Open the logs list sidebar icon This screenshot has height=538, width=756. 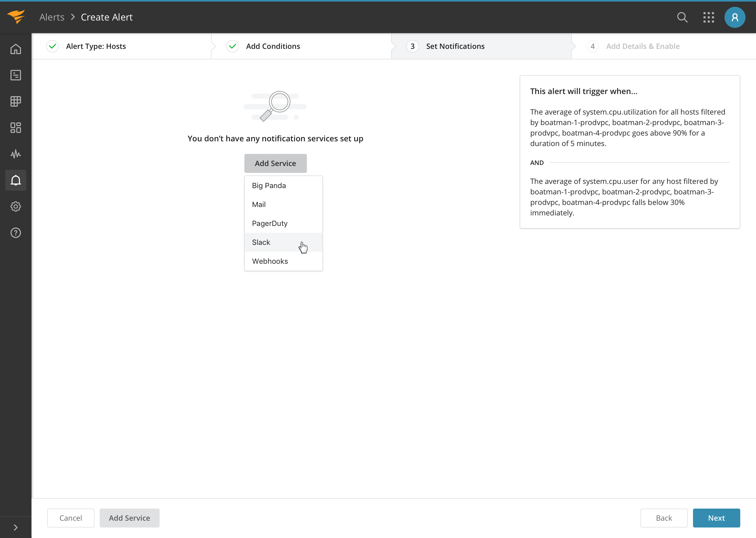tap(15, 75)
